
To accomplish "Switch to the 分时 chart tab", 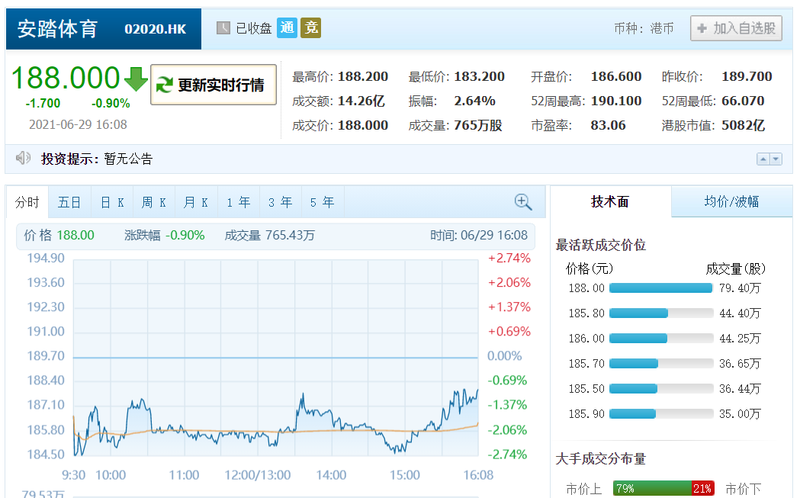I will point(27,203).
